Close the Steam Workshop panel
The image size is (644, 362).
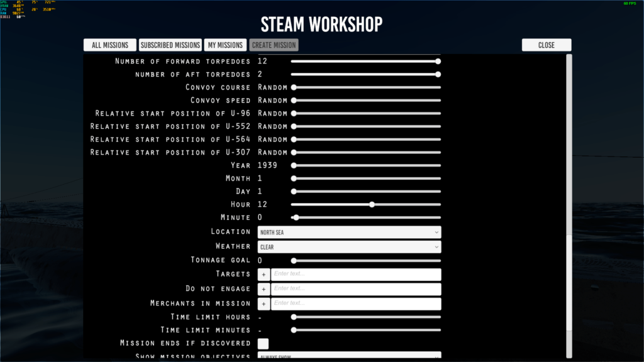click(x=547, y=45)
